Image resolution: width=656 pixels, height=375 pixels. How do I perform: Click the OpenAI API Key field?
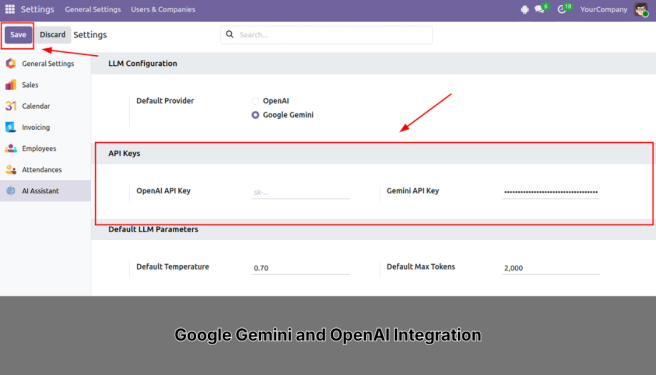click(x=300, y=192)
